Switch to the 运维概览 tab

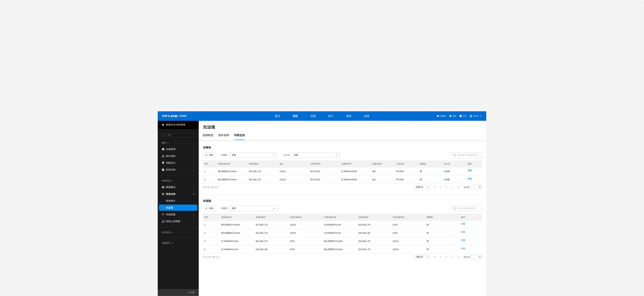click(208, 135)
